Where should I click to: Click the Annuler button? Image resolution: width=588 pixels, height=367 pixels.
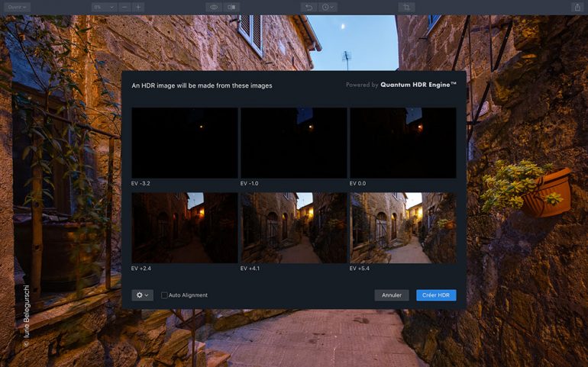pos(391,295)
